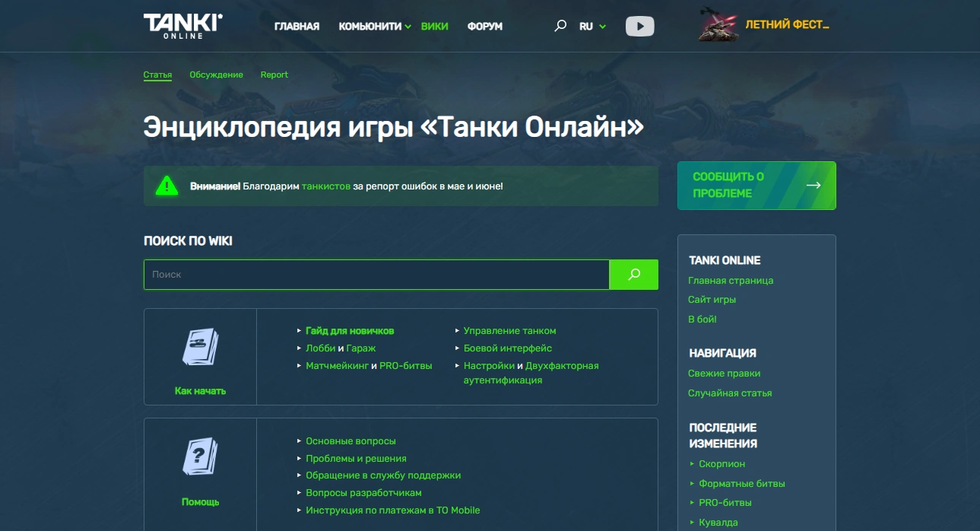Open the Настройки link

(489, 366)
